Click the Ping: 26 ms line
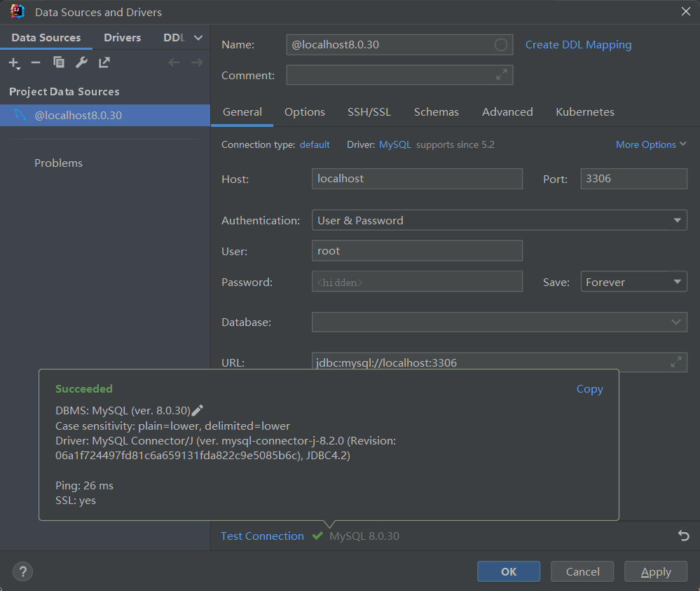Image resolution: width=700 pixels, height=591 pixels. click(84, 486)
